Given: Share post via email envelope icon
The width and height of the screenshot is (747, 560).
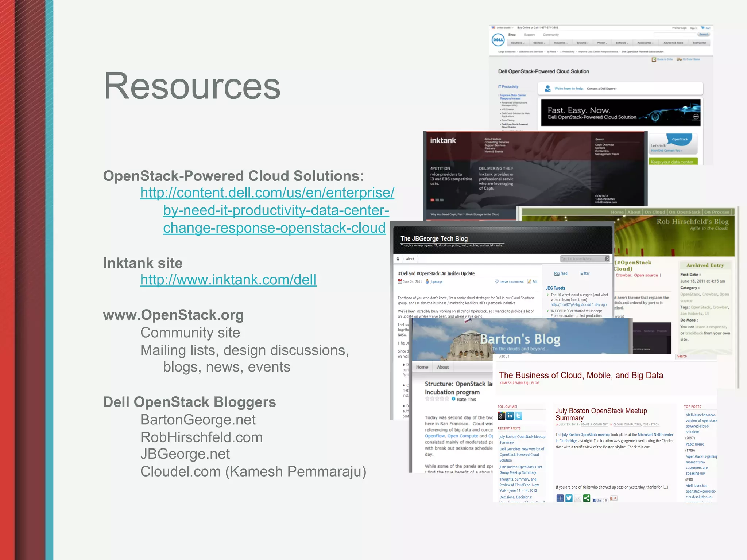Looking at the screenshot, I should point(578,499).
